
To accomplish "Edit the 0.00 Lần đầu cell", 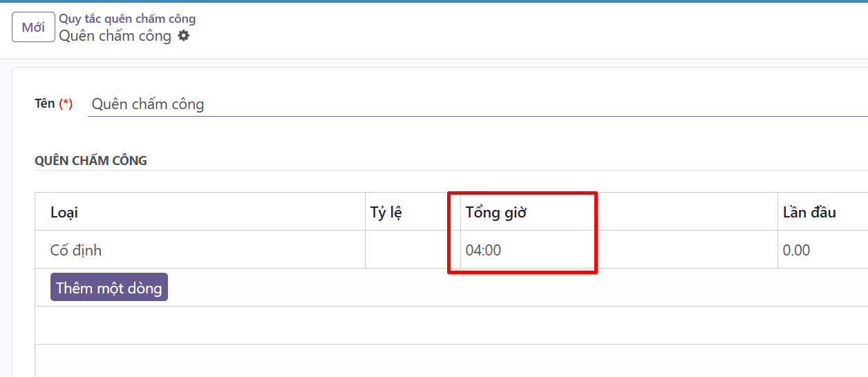I will pos(796,250).
